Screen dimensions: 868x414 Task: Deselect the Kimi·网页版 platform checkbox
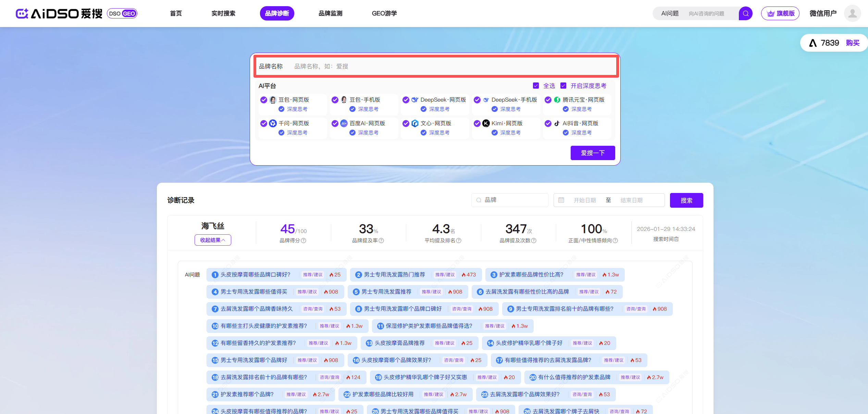click(477, 123)
